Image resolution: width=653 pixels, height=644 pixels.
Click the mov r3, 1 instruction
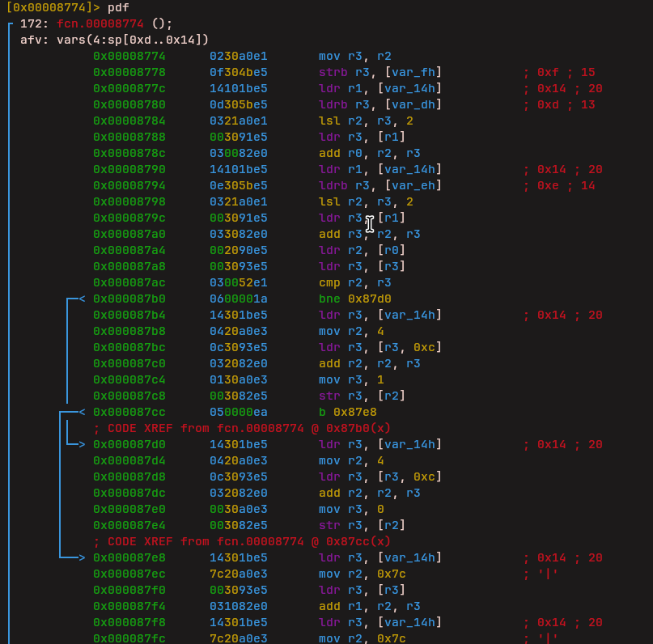pos(353,379)
